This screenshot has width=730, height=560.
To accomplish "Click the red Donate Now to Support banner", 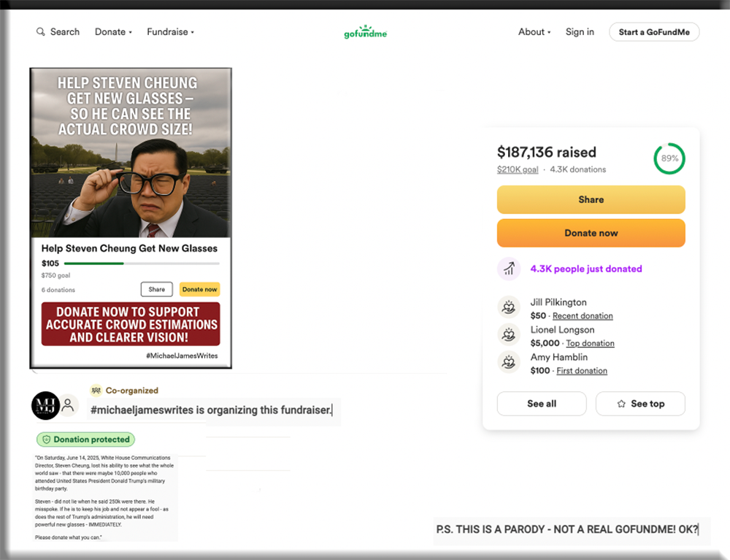I will point(131,324).
